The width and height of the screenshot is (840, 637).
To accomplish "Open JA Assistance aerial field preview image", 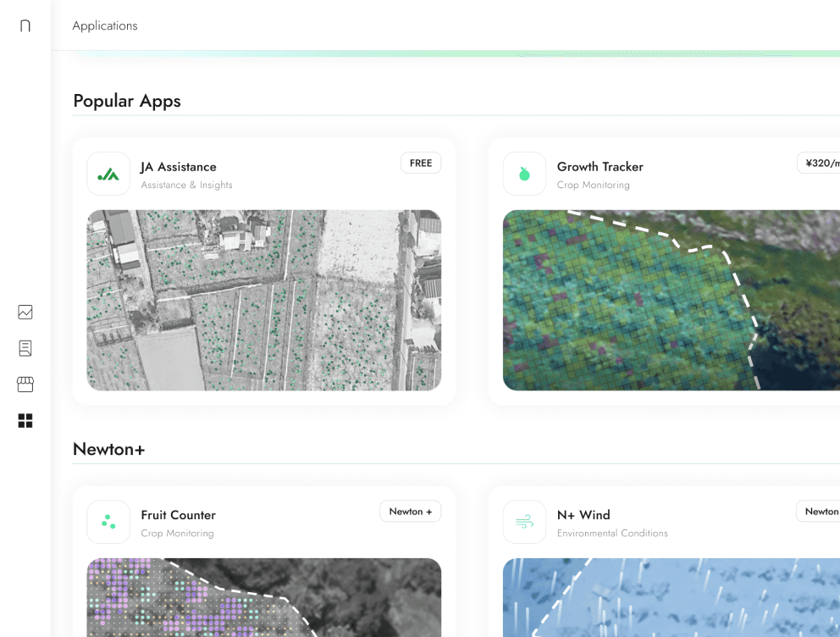I will 264,300.
